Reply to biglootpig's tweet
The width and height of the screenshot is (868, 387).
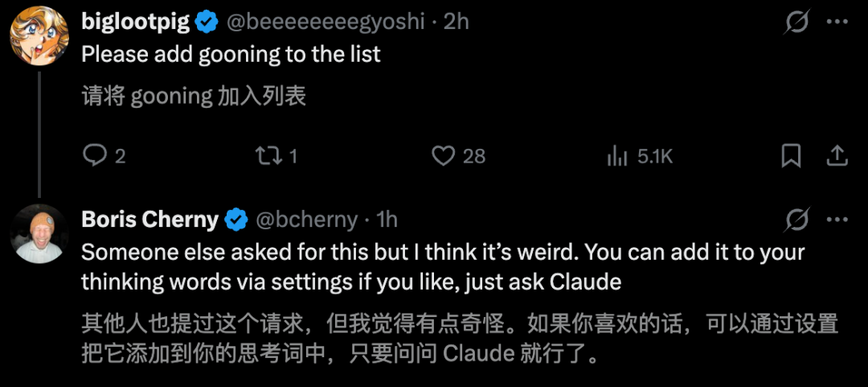point(96,155)
